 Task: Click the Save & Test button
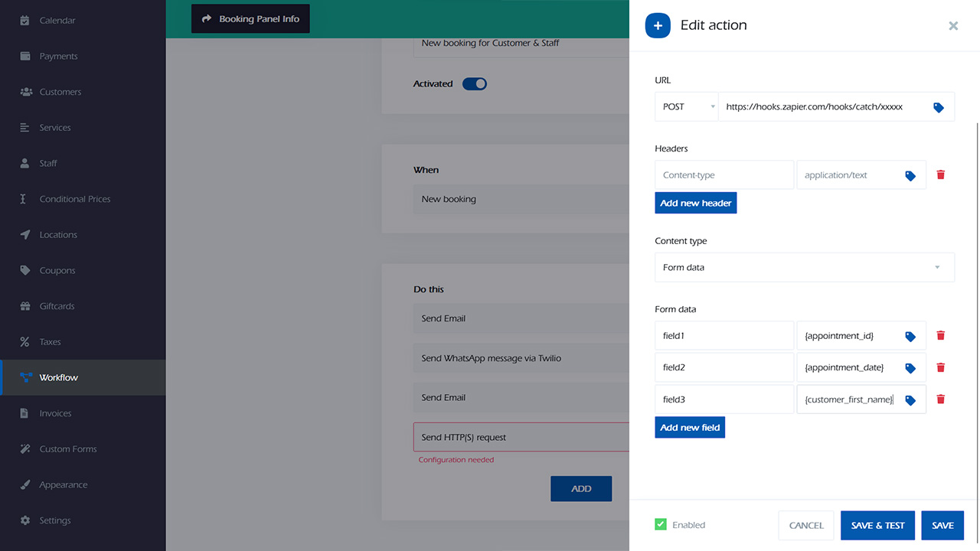[x=877, y=525]
